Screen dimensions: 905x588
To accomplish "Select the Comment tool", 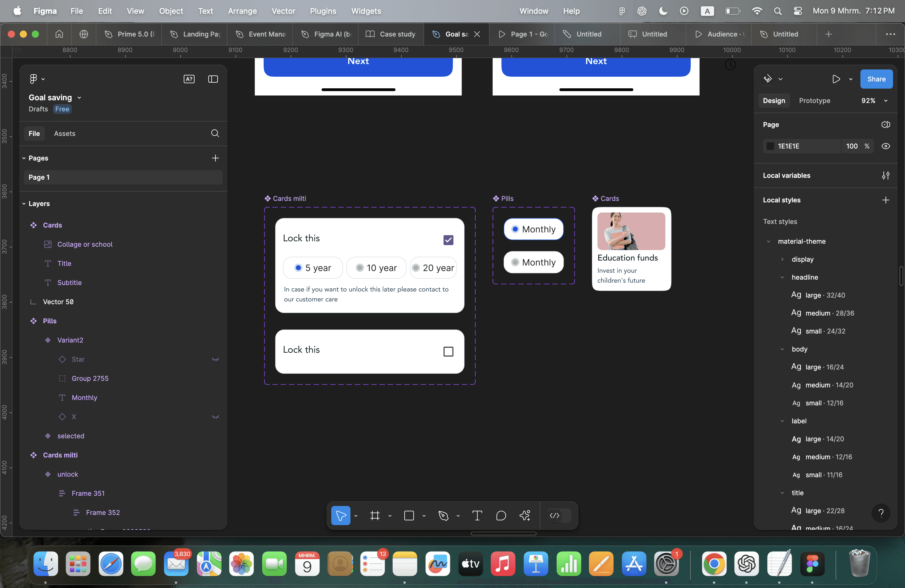I will pyautogui.click(x=501, y=515).
